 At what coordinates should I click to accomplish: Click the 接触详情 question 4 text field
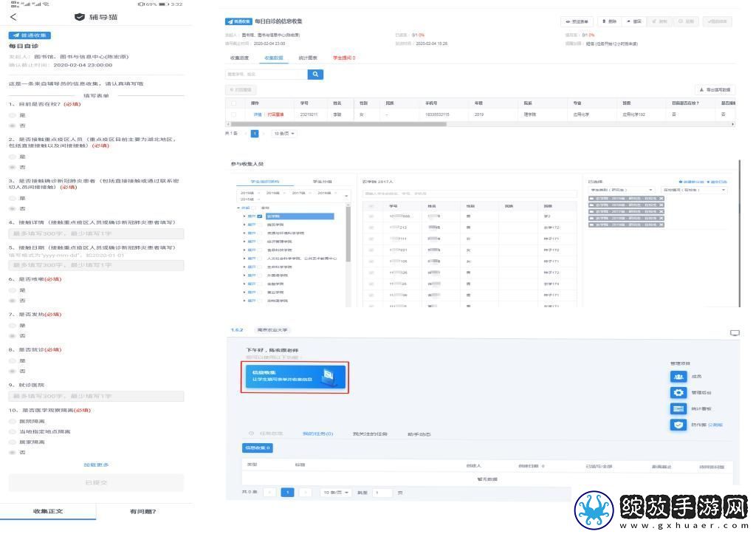(x=96, y=233)
